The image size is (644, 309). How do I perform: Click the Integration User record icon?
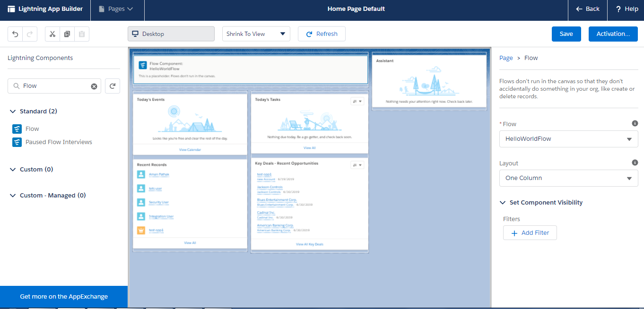[x=141, y=216]
